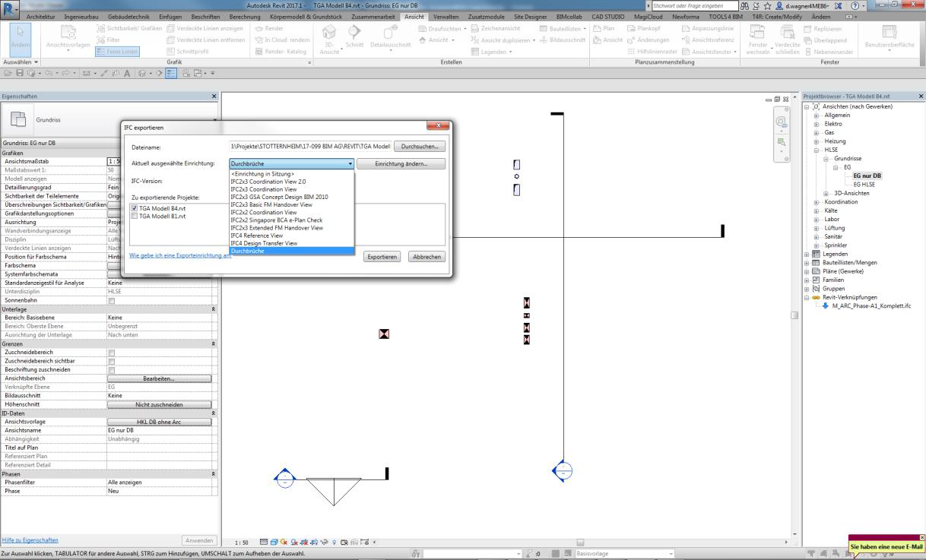Click the Exportieren button

coord(382,257)
